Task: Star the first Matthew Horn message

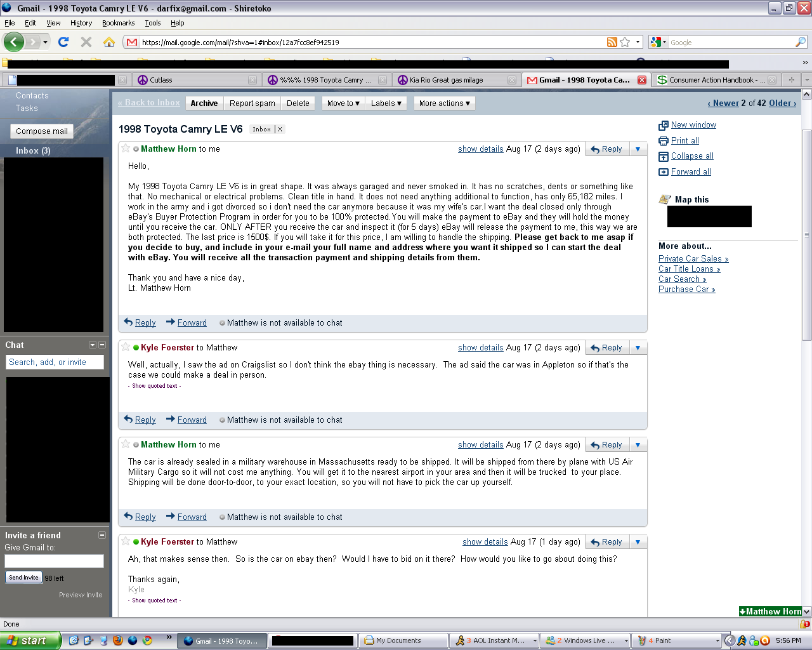Action: (126, 149)
